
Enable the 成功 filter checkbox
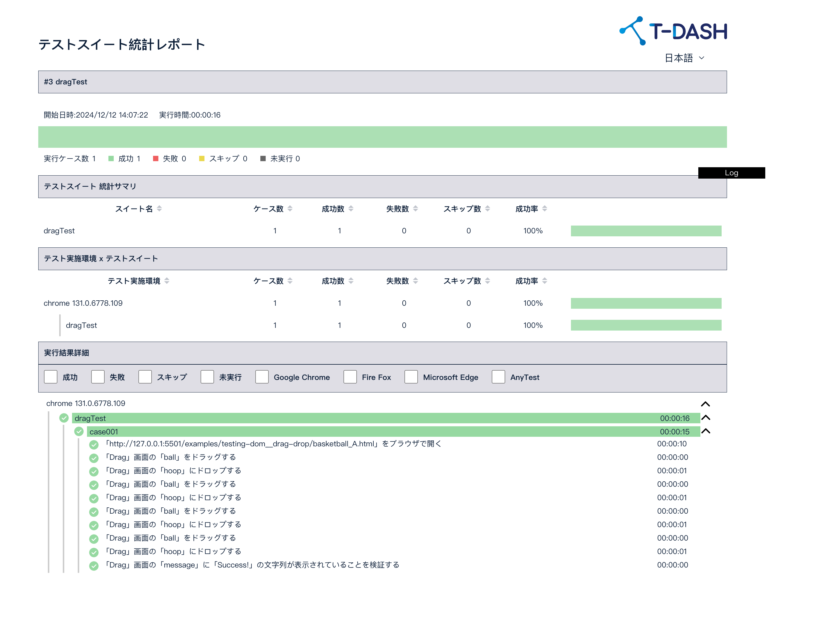coord(51,377)
